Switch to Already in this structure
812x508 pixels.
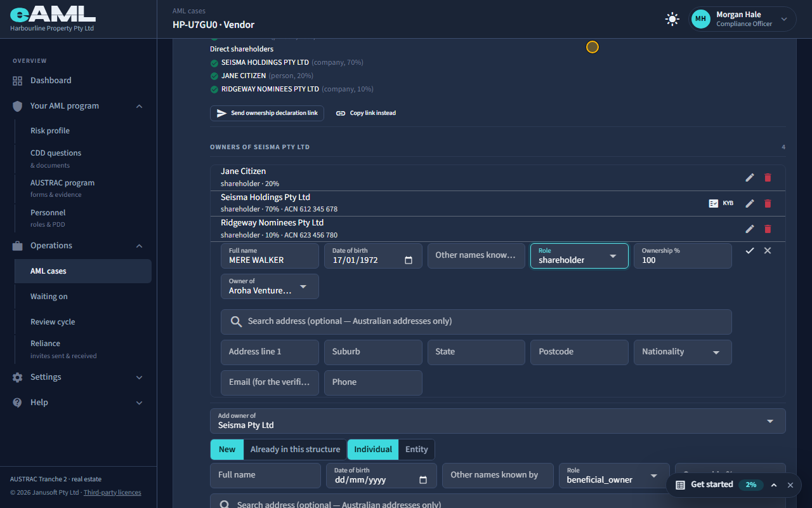coord(295,450)
